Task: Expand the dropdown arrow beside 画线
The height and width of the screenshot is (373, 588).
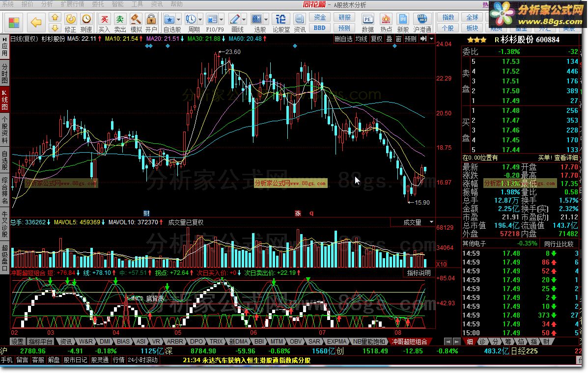Action: [x=244, y=19]
